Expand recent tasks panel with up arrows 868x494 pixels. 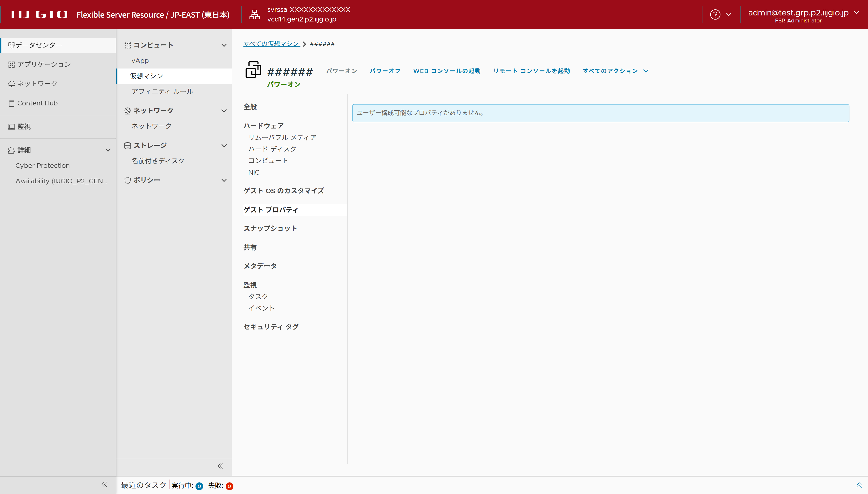tap(859, 485)
